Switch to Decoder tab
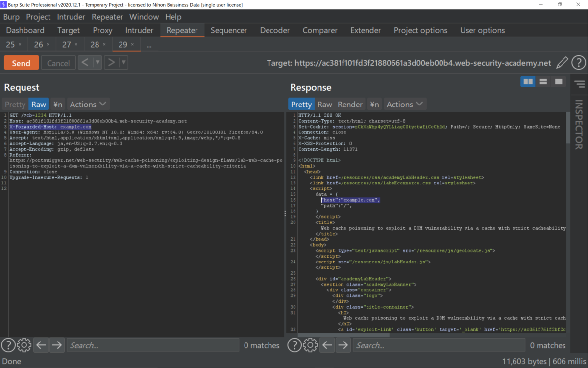588x368 pixels. click(275, 30)
